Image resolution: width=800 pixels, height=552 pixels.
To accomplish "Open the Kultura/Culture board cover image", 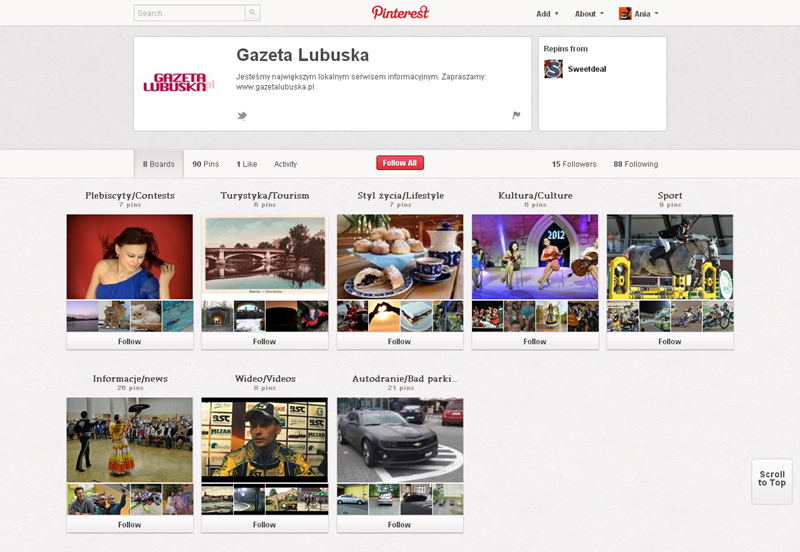I will click(x=534, y=257).
